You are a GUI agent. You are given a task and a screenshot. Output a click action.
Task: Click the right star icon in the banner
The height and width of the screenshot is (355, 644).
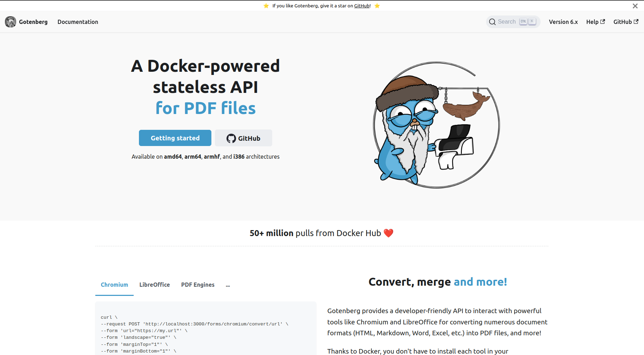pos(377,6)
